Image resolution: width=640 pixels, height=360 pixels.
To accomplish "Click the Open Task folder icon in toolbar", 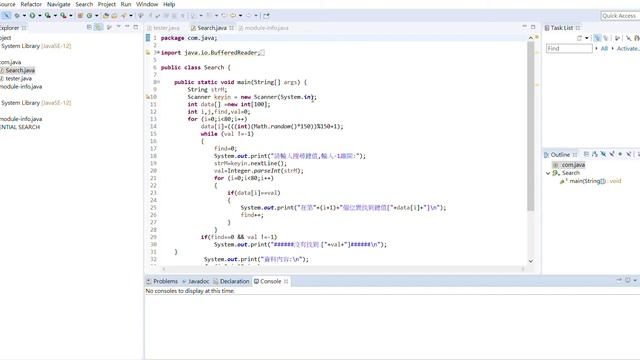I will (x=114, y=16).
